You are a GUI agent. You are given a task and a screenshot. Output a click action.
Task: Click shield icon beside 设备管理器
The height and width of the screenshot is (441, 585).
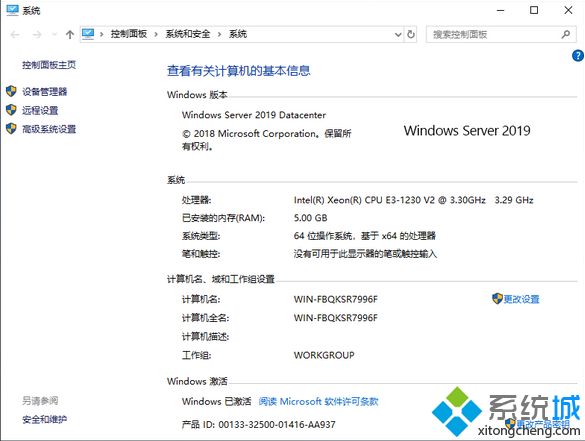(x=11, y=91)
